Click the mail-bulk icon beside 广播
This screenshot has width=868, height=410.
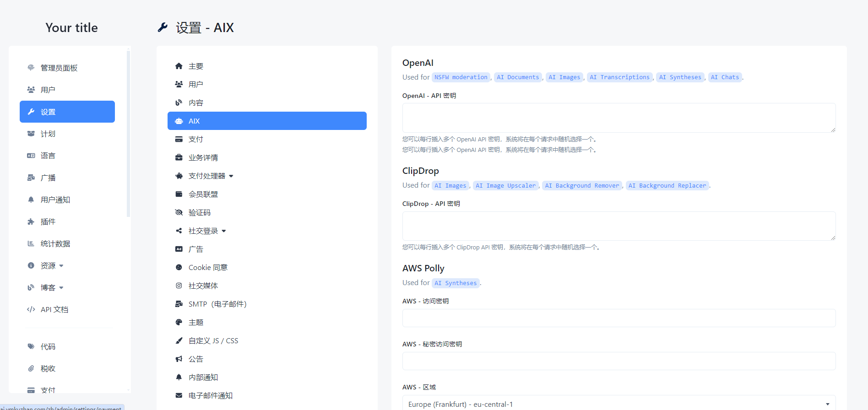pos(31,178)
